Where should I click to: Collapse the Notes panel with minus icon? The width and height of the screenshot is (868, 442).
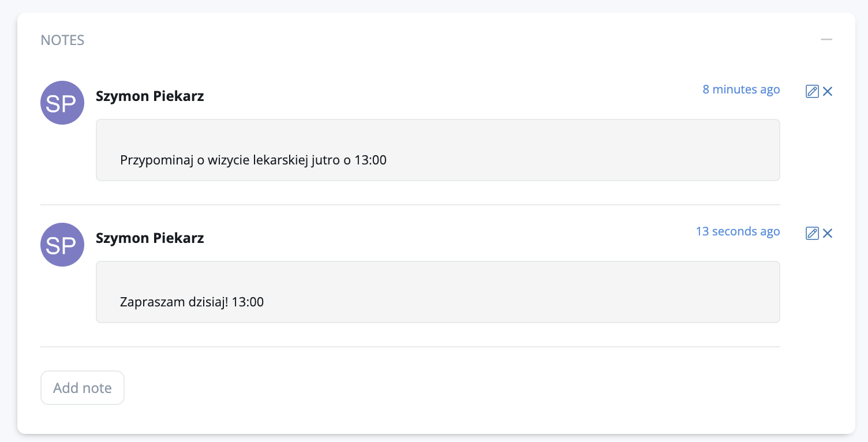coord(826,40)
